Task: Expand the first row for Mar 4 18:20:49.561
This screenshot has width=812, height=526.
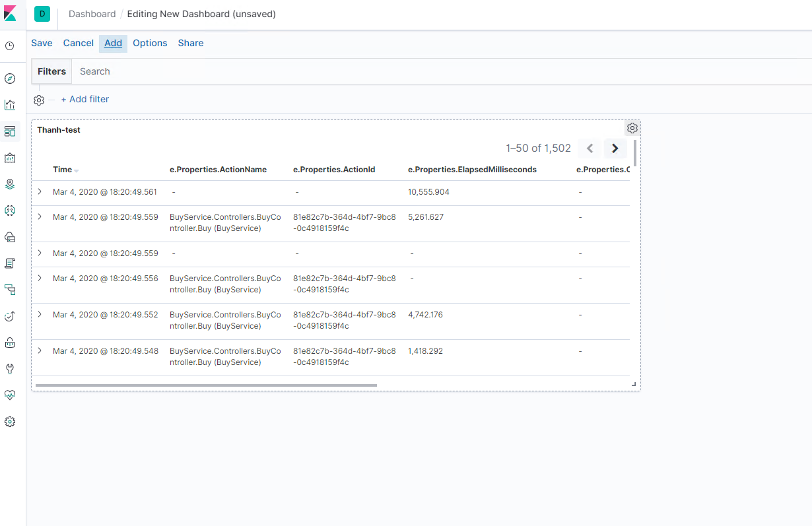Action: (39, 191)
